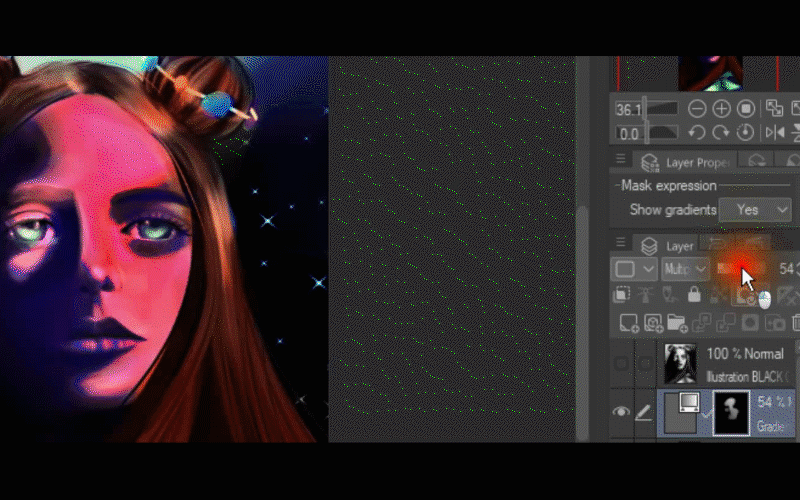Toggle show mask area icon
This screenshot has height=500, width=800.
[790, 296]
